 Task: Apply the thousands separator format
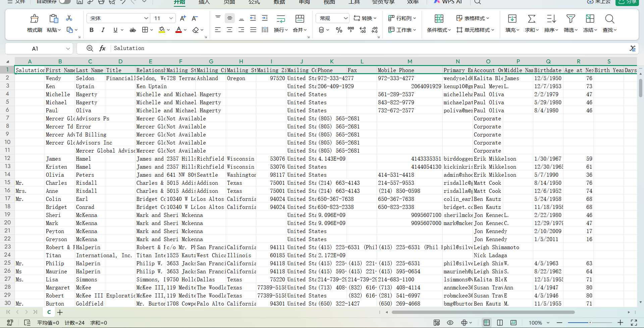pos(351,30)
